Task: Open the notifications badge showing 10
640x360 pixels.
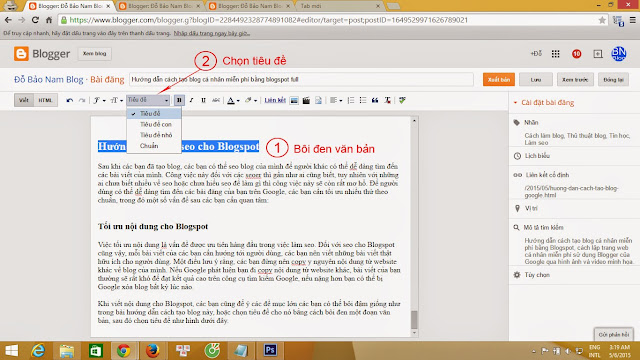Action: (x=576, y=54)
